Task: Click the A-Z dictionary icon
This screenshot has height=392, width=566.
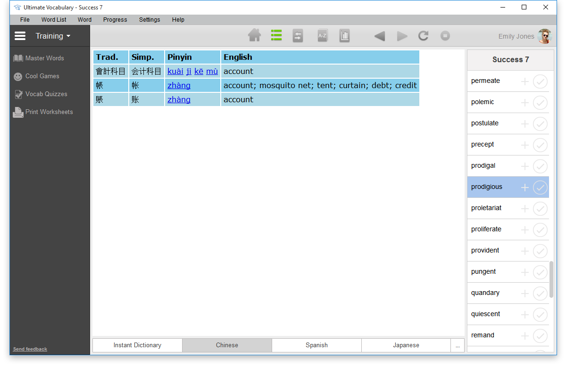Action: (x=322, y=36)
